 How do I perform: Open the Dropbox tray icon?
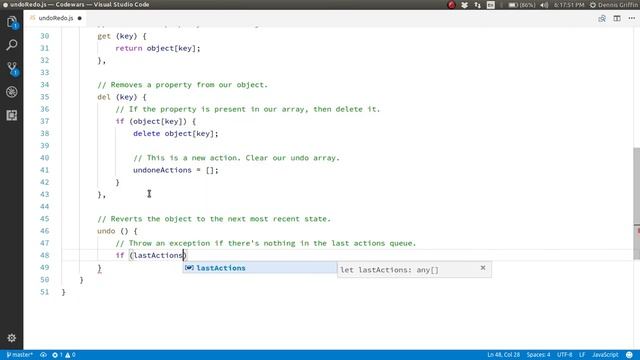click(x=464, y=5)
